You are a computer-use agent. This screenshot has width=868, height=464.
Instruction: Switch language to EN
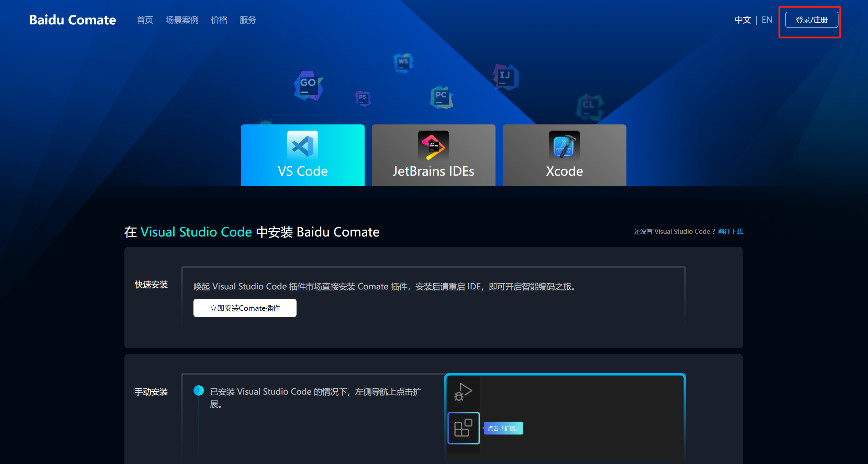767,20
